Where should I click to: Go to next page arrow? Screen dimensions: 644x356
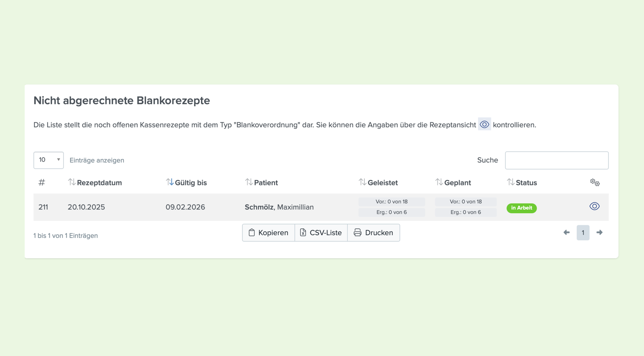click(x=599, y=232)
